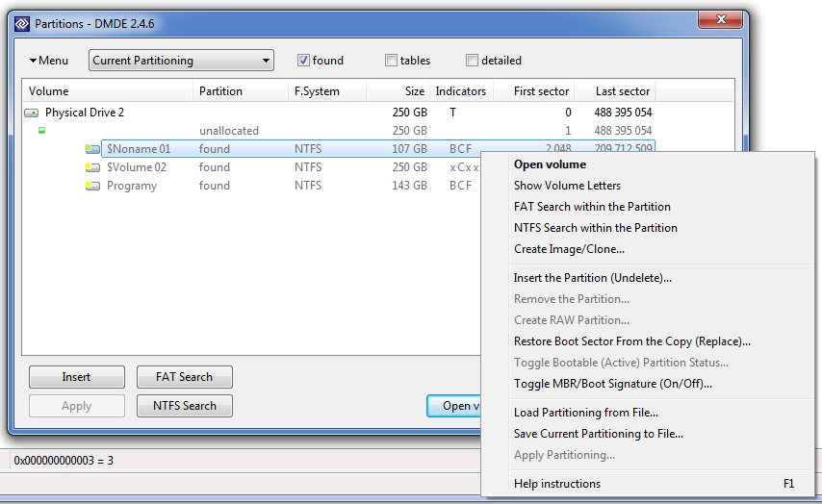Click the NTFS Search button

[x=185, y=406]
